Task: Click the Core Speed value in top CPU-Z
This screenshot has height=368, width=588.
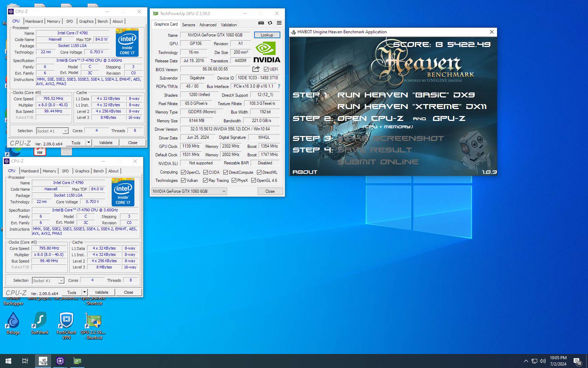Action: 53,99
